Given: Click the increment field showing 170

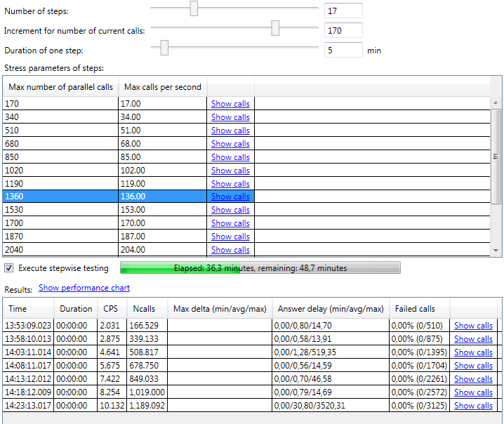Looking at the screenshot, I should pyautogui.click(x=343, y=30).
